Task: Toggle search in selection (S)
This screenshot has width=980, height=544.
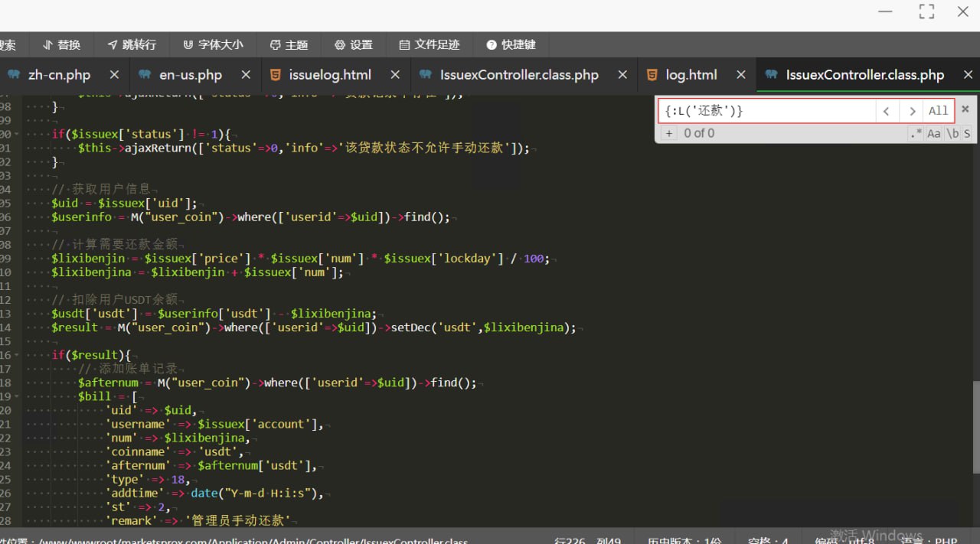Action: 967,133
